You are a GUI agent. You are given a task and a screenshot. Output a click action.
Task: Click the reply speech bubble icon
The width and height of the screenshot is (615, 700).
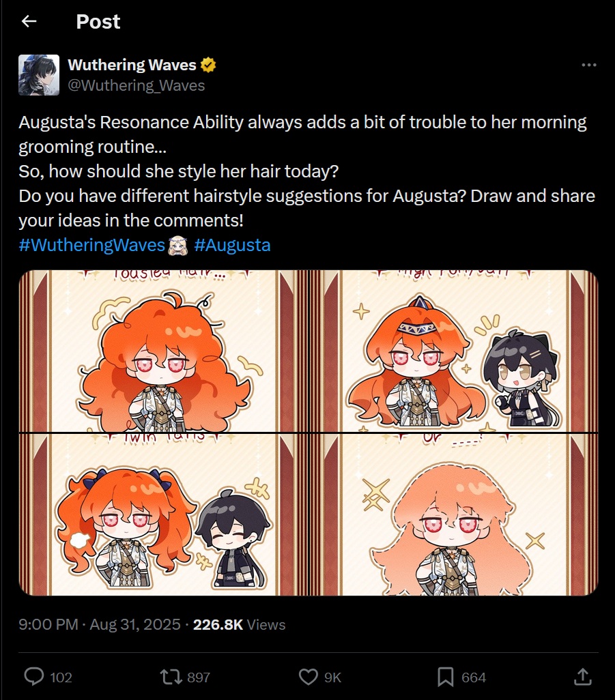pyautogui.click(x=34, y=677)
